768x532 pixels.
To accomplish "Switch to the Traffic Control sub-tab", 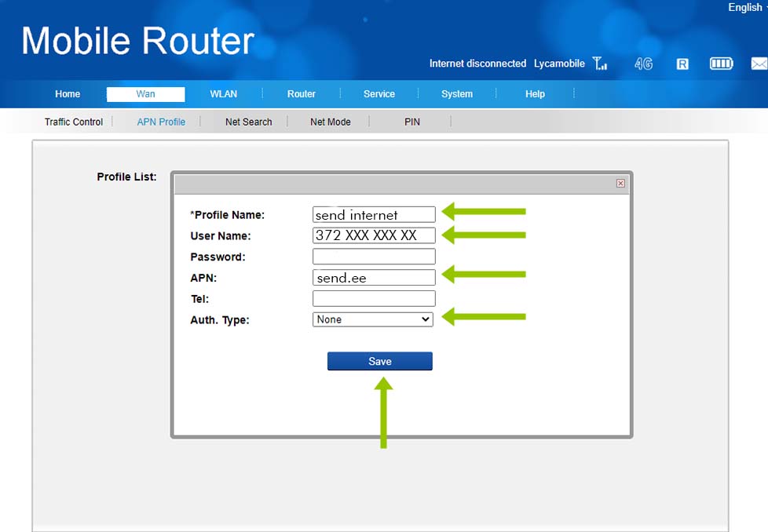I will (x=74, y=122).
